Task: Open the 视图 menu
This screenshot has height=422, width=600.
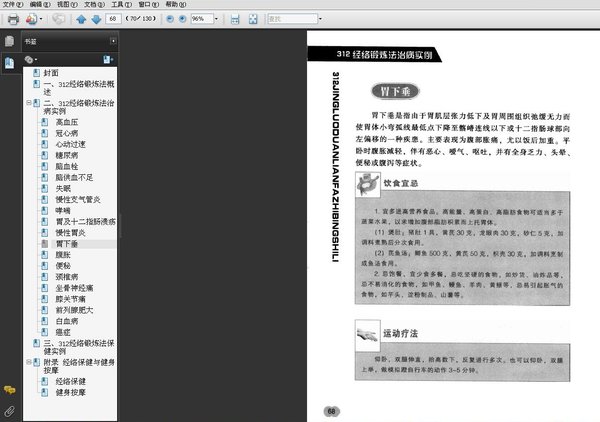Action: click(67, 5)
